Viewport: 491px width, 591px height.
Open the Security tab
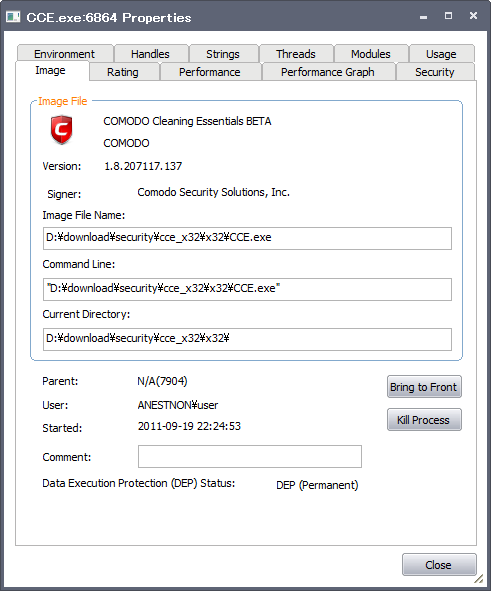(435, 72)
